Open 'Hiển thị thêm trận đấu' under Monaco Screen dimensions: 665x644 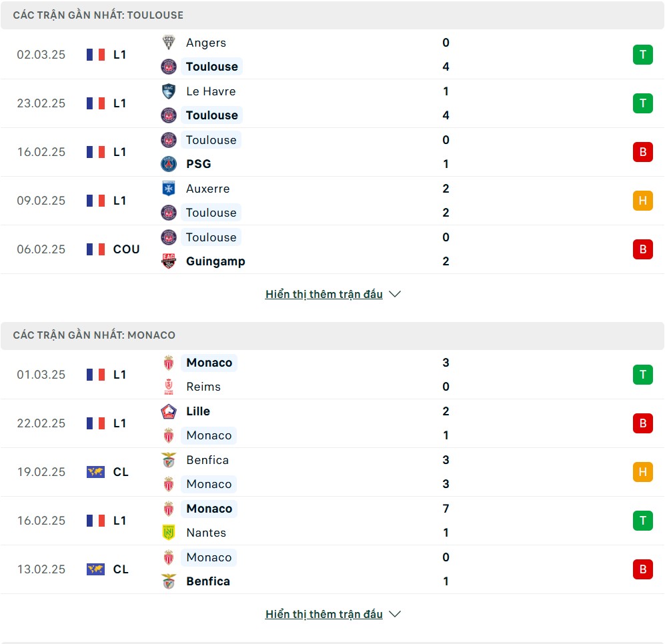(324, 614)
